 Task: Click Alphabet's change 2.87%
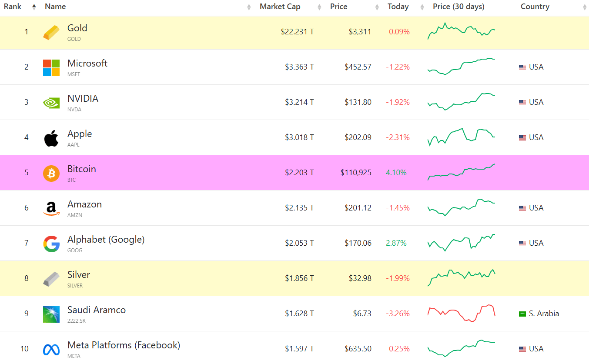[396, 243]
